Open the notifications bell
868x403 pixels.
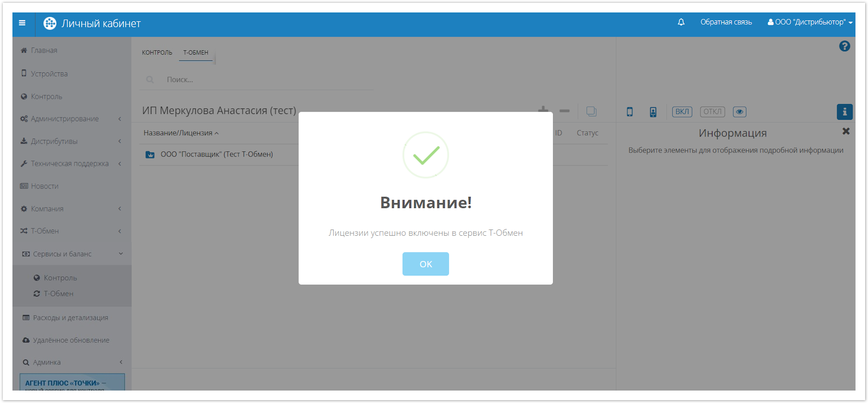[x=681, y=22]
